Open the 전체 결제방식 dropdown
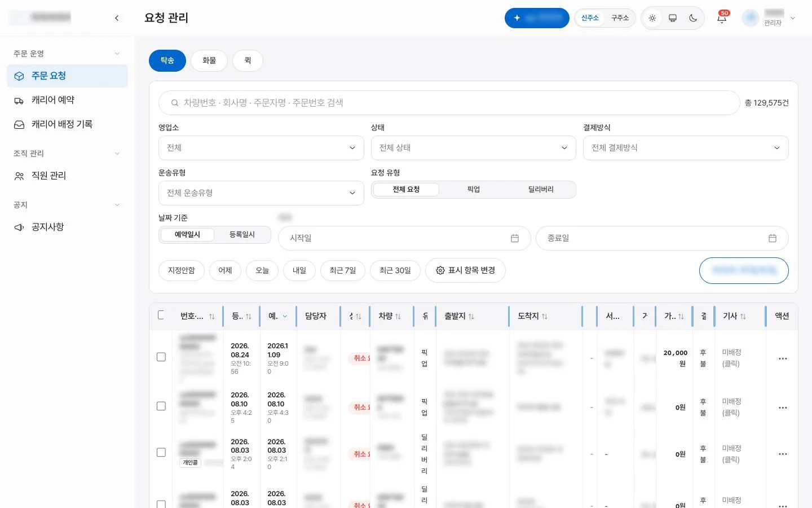This screenshot has width=812, height=508. [686, 148]
